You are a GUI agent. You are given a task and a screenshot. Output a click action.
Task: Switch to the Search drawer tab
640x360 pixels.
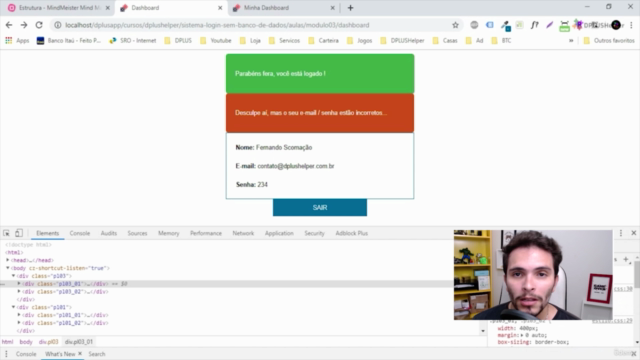coord(97,354)
